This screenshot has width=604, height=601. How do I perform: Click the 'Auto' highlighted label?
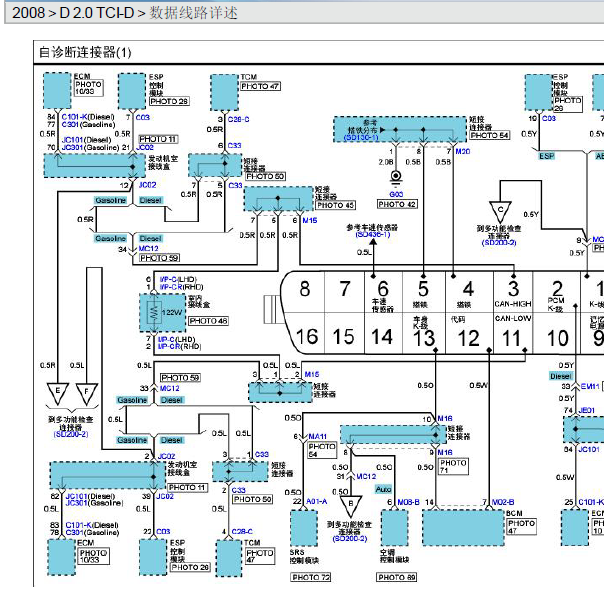(383, 489)
